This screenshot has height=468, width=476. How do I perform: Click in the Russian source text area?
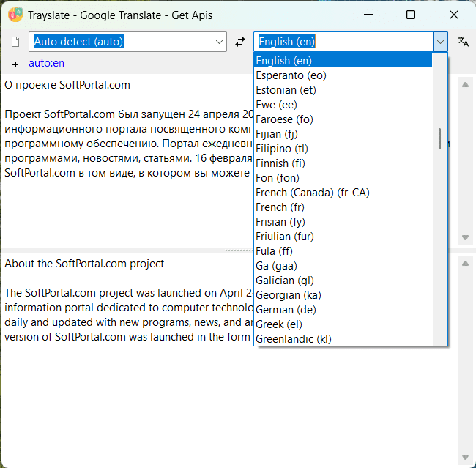tap(127, 161)
